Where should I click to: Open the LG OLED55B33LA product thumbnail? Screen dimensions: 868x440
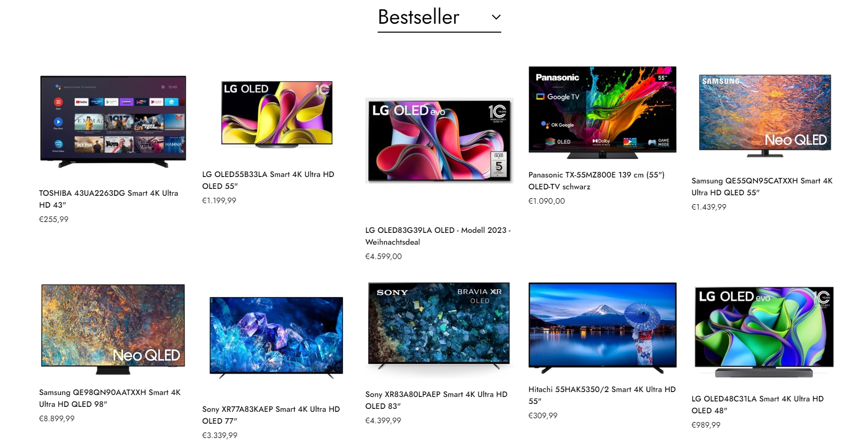277,114
